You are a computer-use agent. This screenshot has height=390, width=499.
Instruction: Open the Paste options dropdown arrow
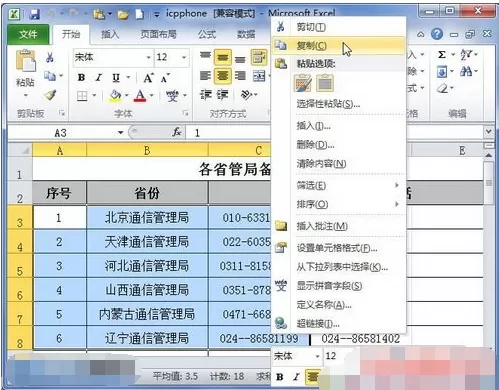click(x=25, y=96)
